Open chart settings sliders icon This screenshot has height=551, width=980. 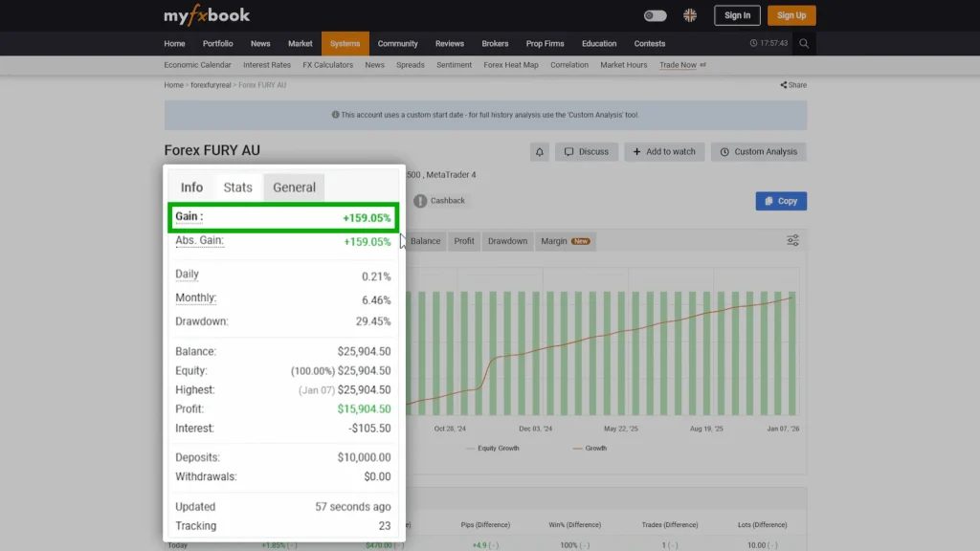(792, 240)
